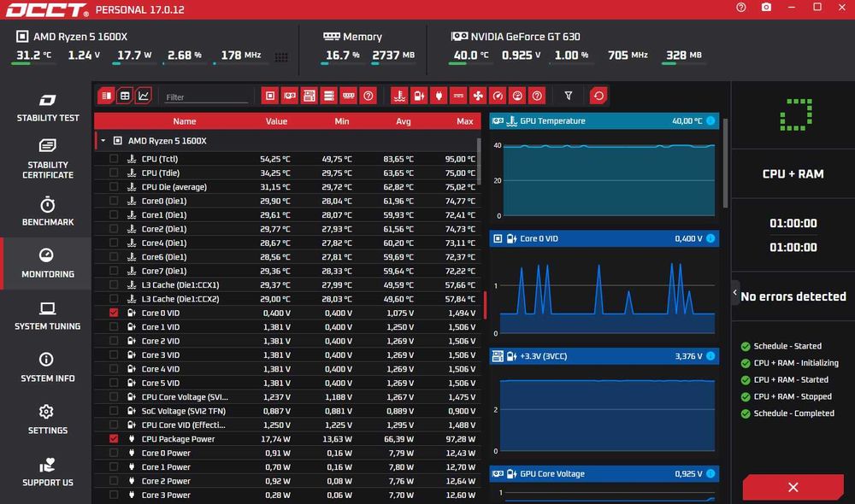
Task: Open Support Us in the sidebar
Action: click(47, 472)
